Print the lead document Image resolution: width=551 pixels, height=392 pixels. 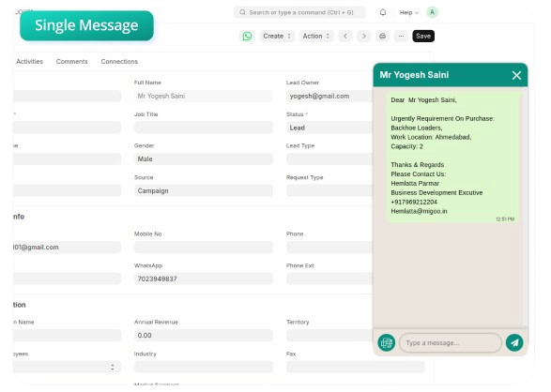click(x=382, y=37)
